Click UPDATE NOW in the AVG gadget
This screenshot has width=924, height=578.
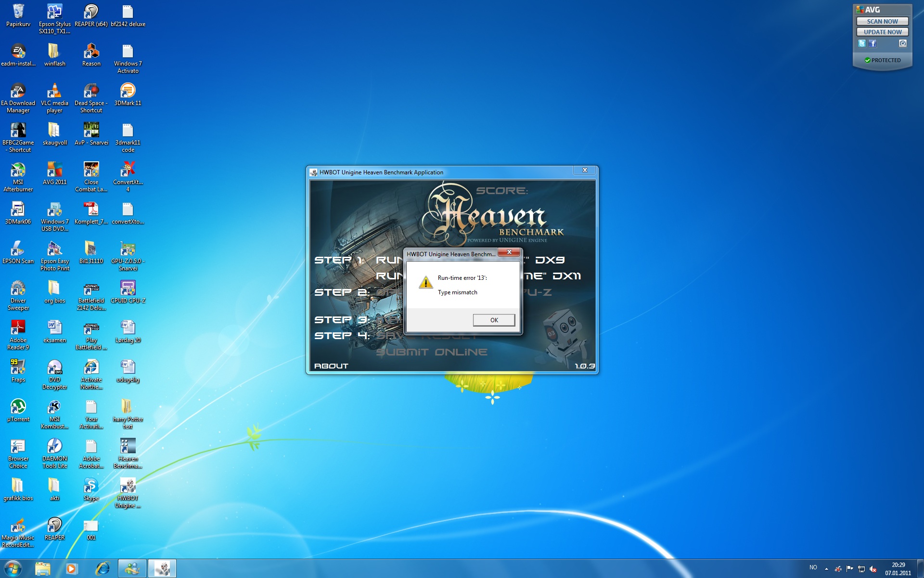point(882,32)
